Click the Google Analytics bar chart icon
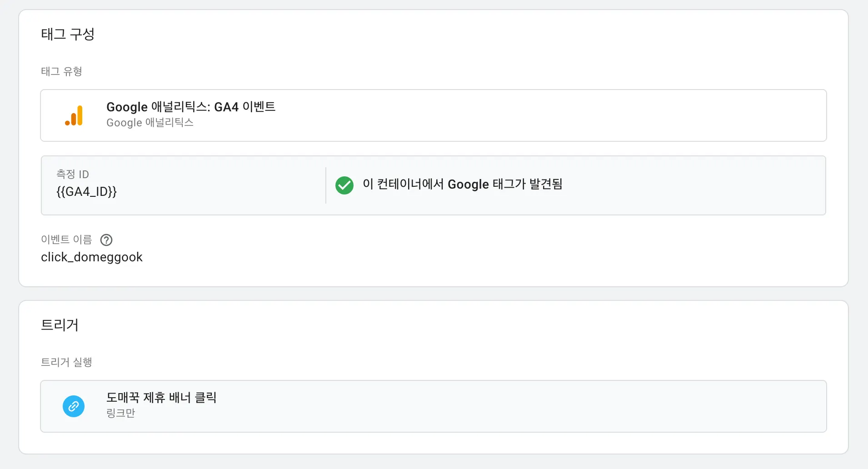The width and height of the screenshot is (868, 469). coord(74,115)
